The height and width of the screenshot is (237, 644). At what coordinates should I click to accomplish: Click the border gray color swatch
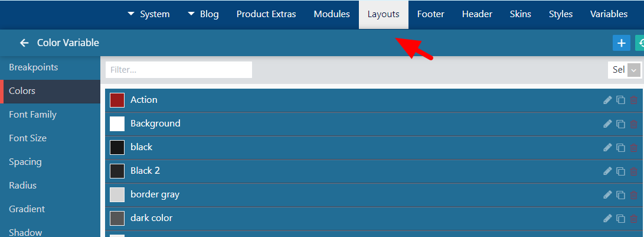(117, 194)
